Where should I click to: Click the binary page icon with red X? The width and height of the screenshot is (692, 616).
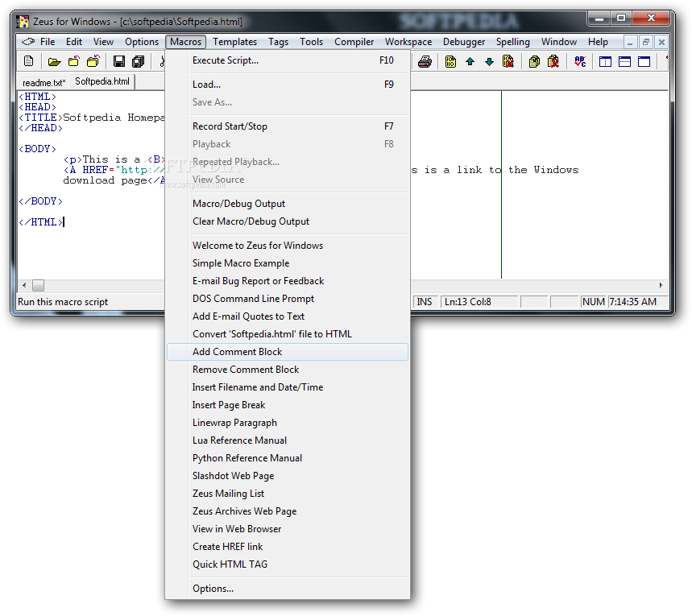[508, 61]
